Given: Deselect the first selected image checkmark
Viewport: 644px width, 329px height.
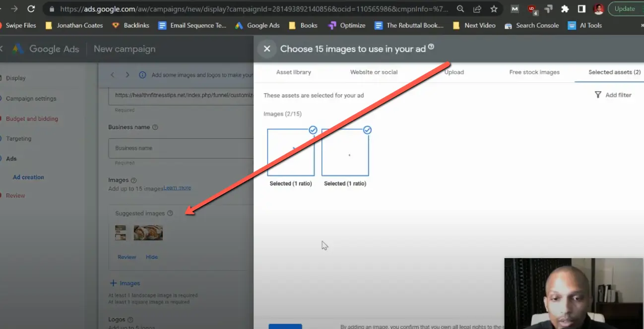Looking at the screenshot, I should (x=313, y=130).
